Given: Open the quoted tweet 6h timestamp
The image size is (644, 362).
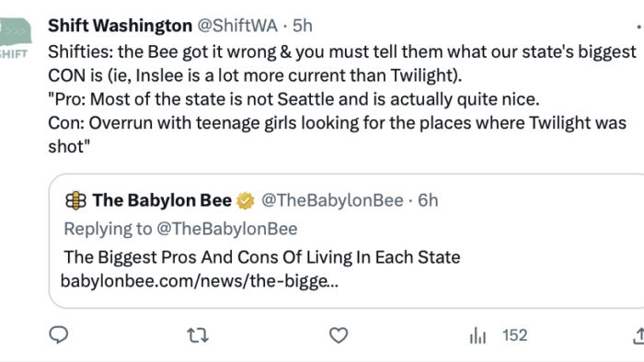Looking at the screenshot, I should coord(428,200).
